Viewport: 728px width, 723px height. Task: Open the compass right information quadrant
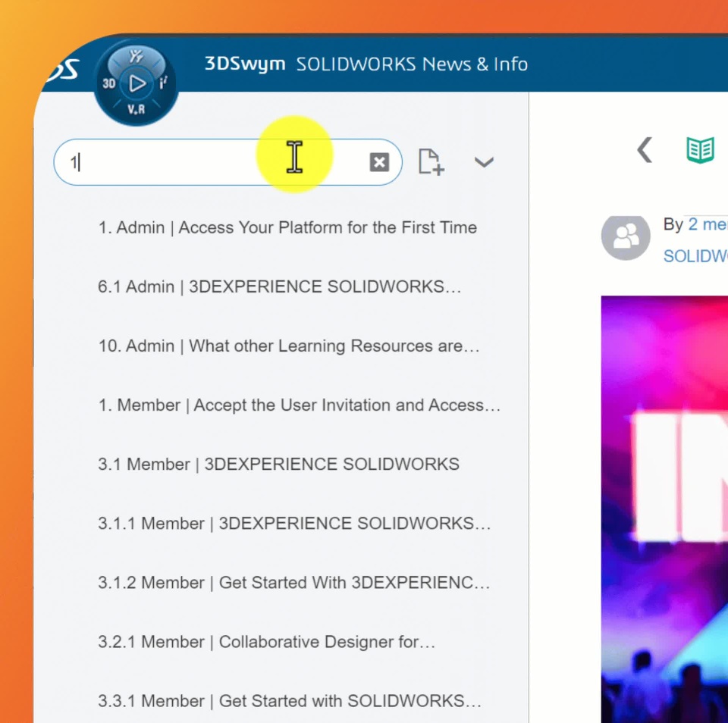[163, 83]
